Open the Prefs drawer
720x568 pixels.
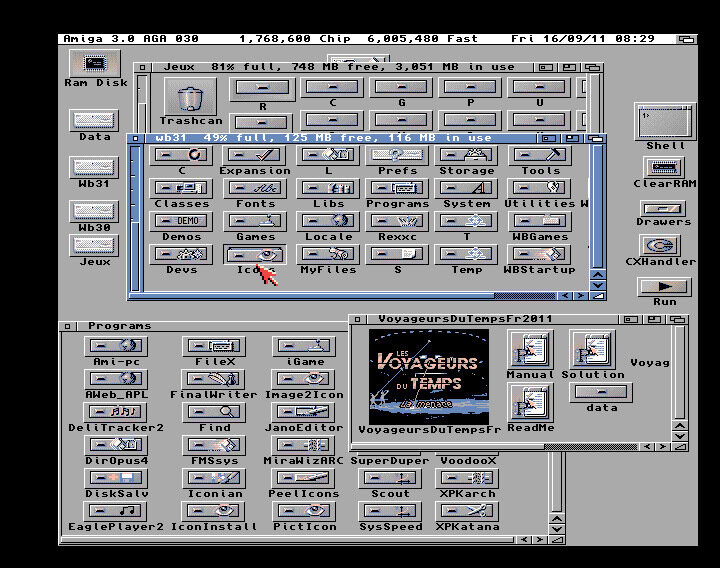point(397,156)
